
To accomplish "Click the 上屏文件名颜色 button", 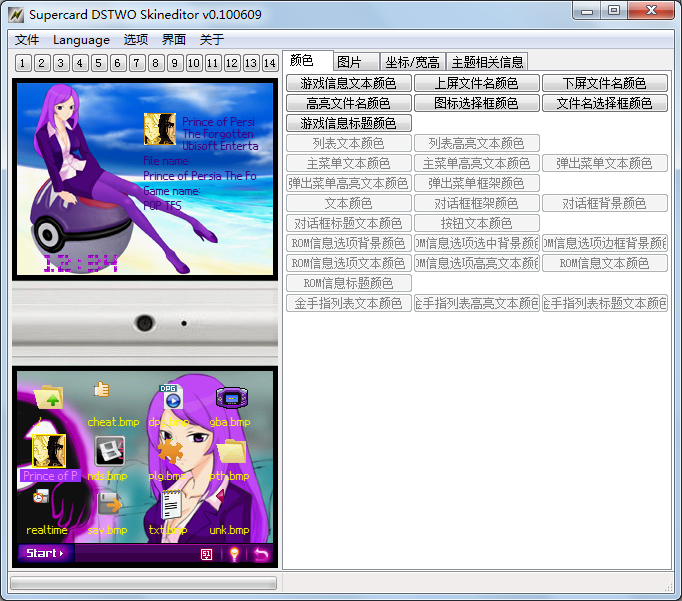I will click(x=476, y=83).
